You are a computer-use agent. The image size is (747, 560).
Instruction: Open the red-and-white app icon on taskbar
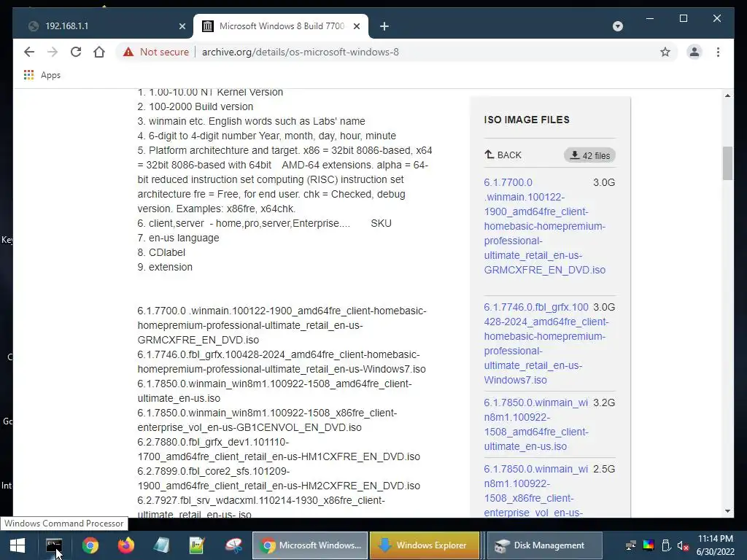coord(234,545)
